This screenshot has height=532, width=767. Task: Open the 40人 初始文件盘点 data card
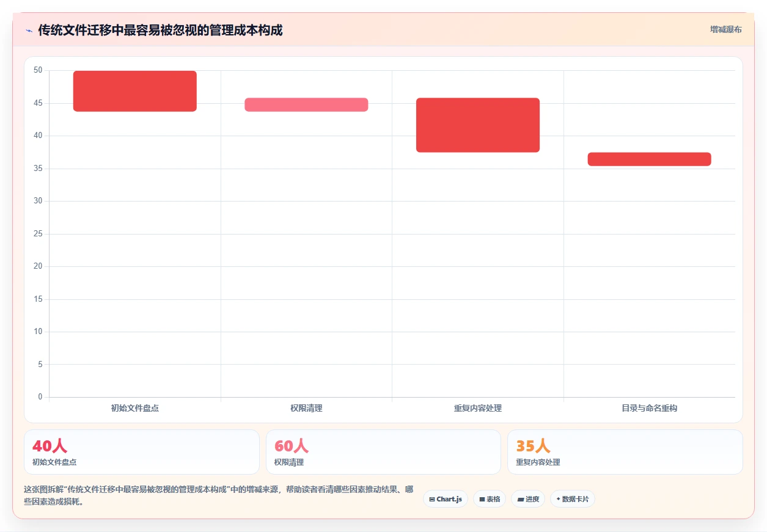[x=142, y=452]
